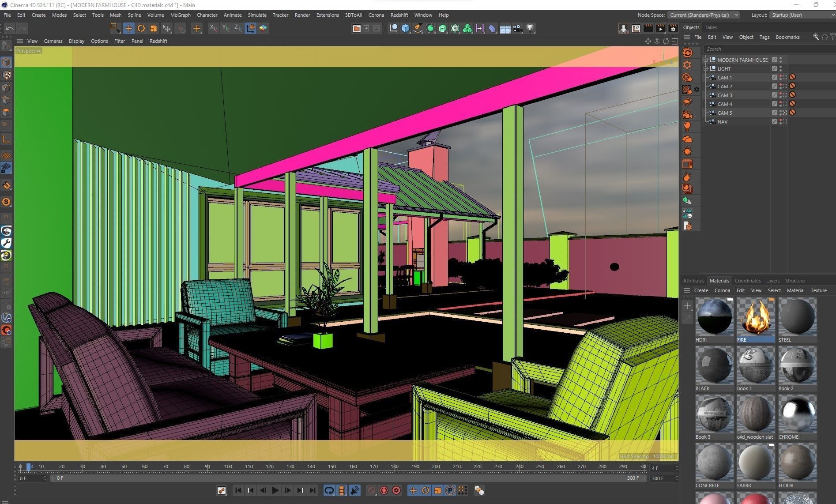Add a Light object from the toolbar
The width and height of the screenshot is (836, 504).
(x=530, y=28)
